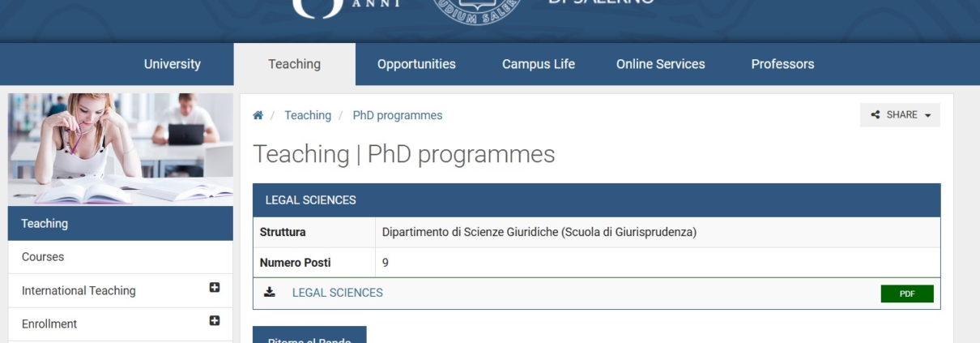Click the share icon in SHARE button
Screen dimensions: 980x343
click(876, 115)
